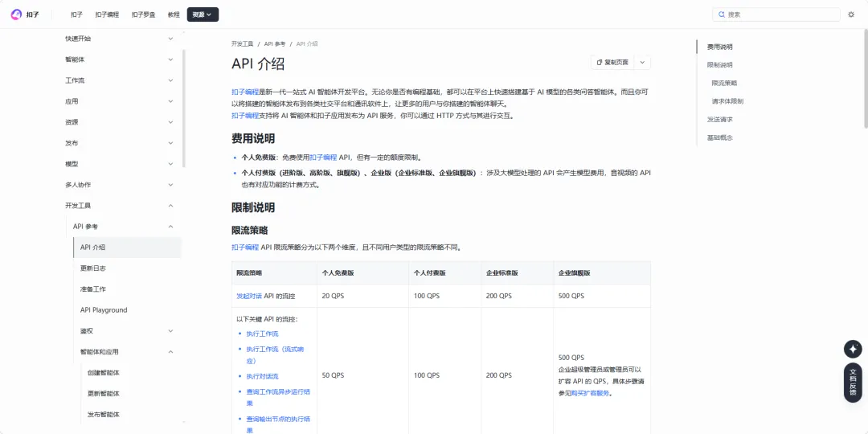Viewport: 868px width, 434px height.
Task: Select 教程 in the top menu
Action: click(x=174, y=15)
